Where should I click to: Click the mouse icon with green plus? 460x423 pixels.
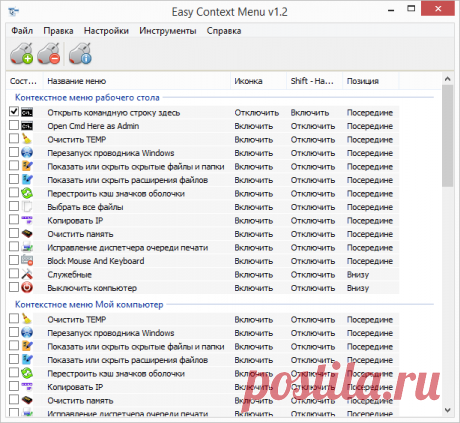click(21, 53)
